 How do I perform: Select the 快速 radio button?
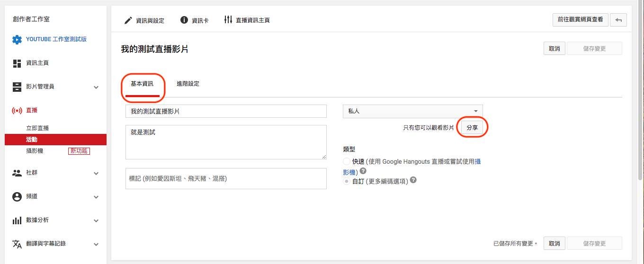[x=347, y=161]
